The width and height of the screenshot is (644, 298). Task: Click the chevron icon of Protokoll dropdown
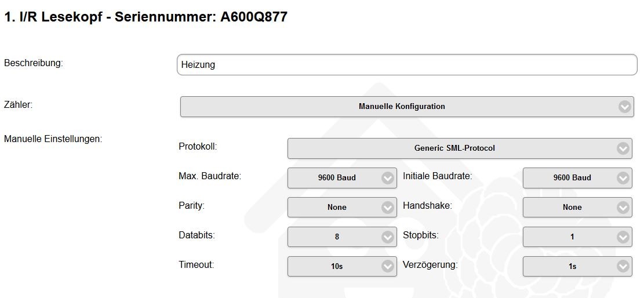623,148
